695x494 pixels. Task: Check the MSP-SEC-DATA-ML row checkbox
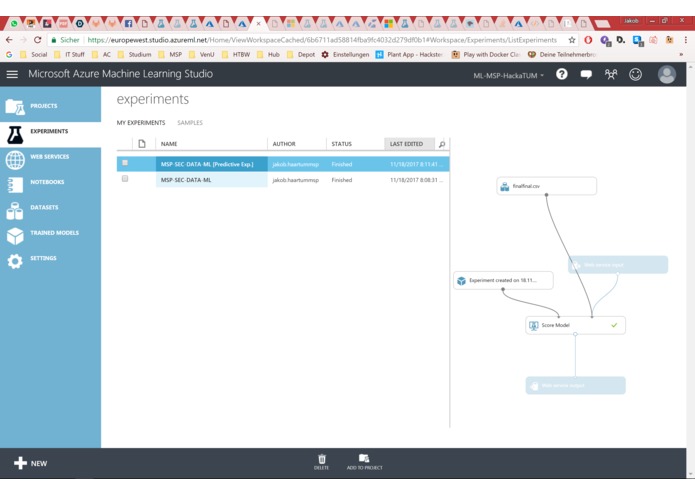125,179
